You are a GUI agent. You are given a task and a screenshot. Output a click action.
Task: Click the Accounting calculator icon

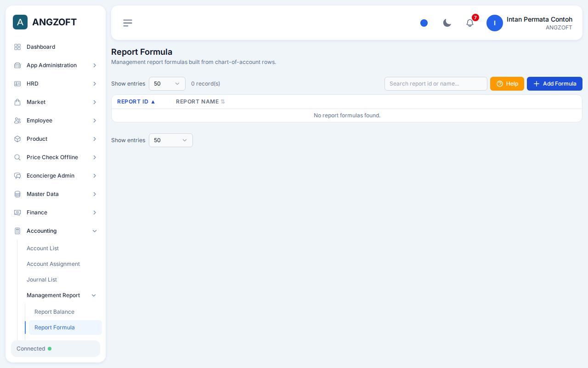pyautogui.click(x=17, y=231)
